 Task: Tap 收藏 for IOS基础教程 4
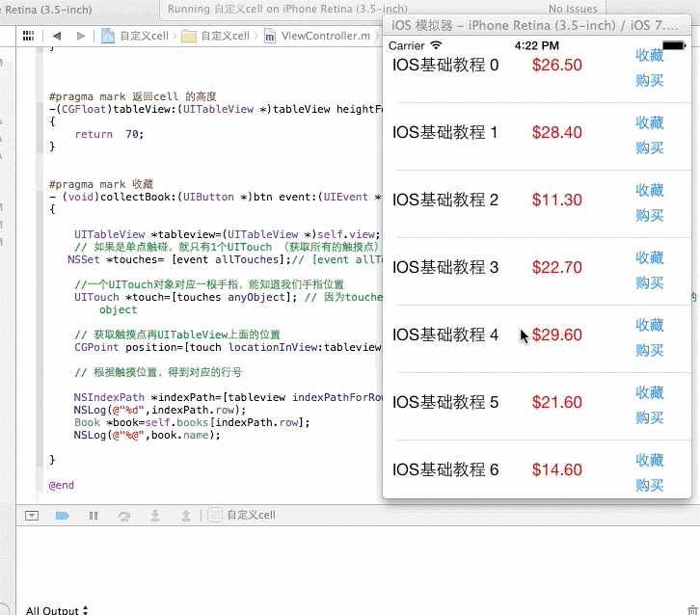coord(650,325)
